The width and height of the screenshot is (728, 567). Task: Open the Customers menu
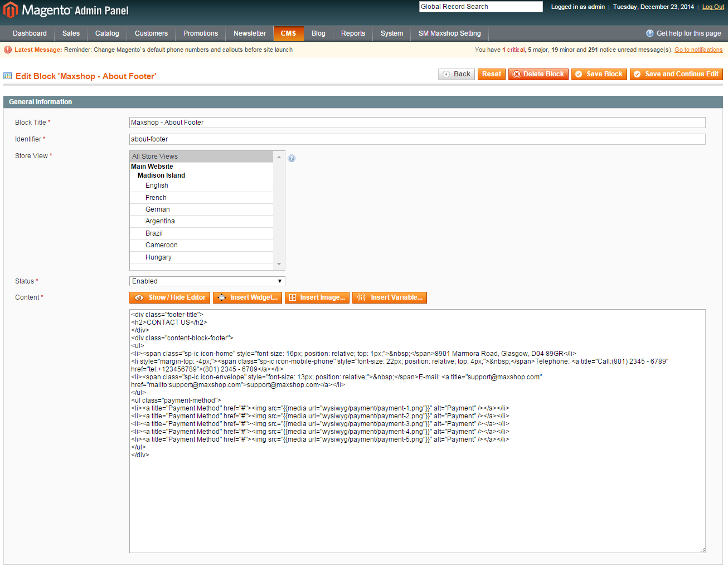coord(151,33)
